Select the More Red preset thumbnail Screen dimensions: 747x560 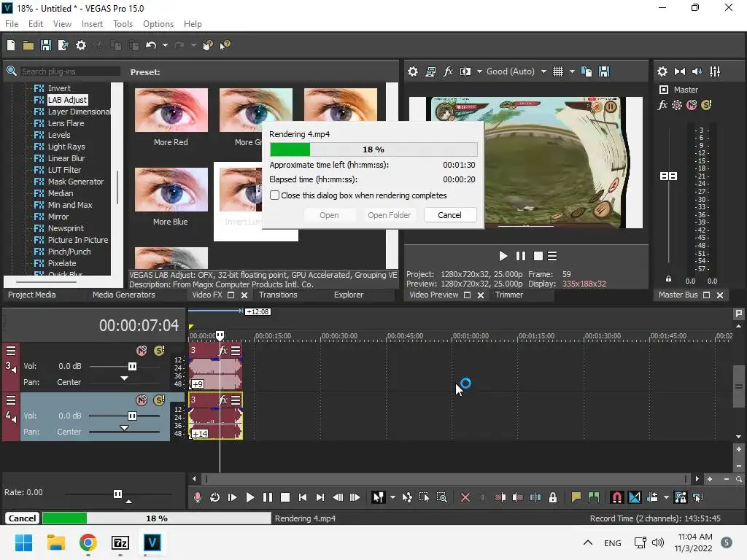pos(171,110)
